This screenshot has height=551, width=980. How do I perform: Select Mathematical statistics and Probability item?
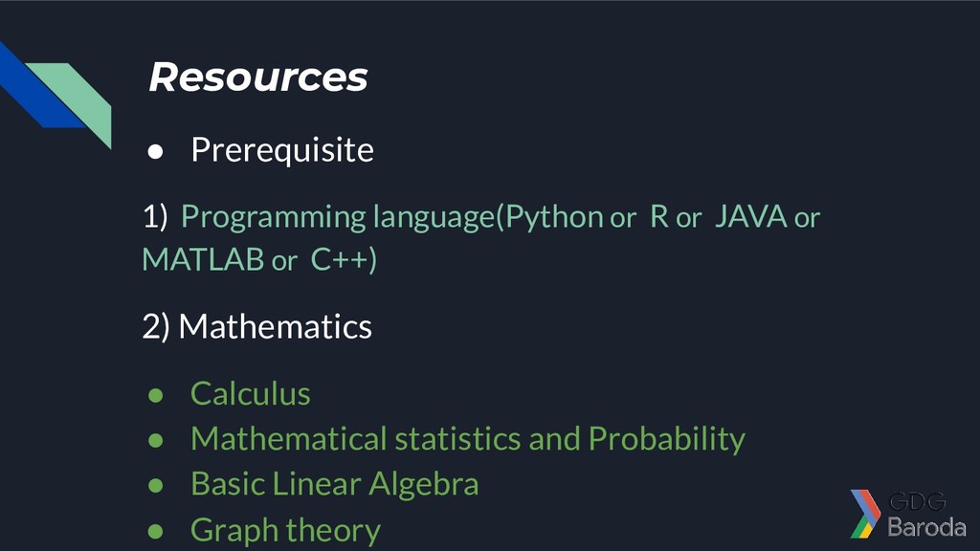tap(468, 439)
